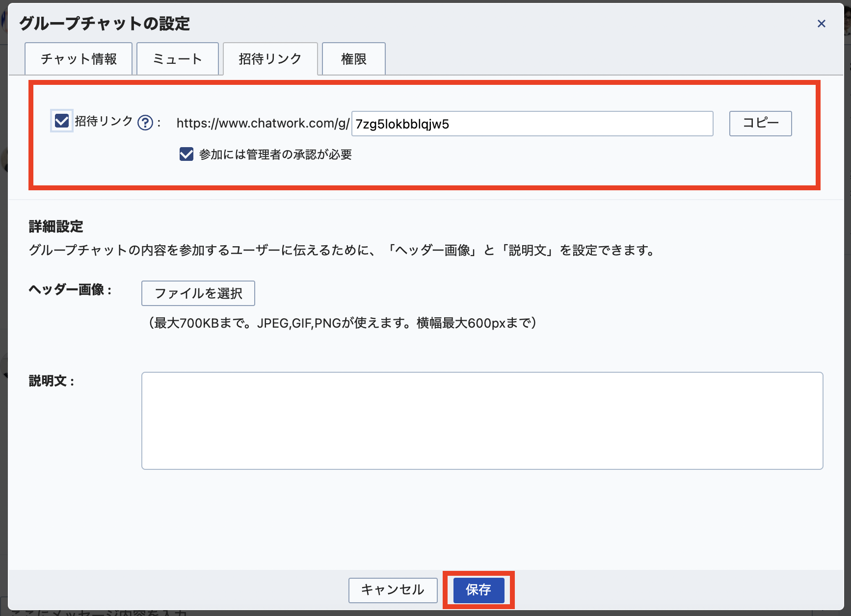Toggle 参加には管理者の承認が必要 checkbox

tap(186, 154)
